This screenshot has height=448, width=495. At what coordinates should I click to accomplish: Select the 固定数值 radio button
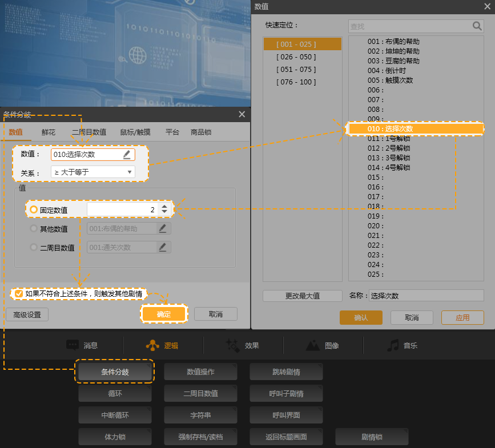tap(34, 210)
